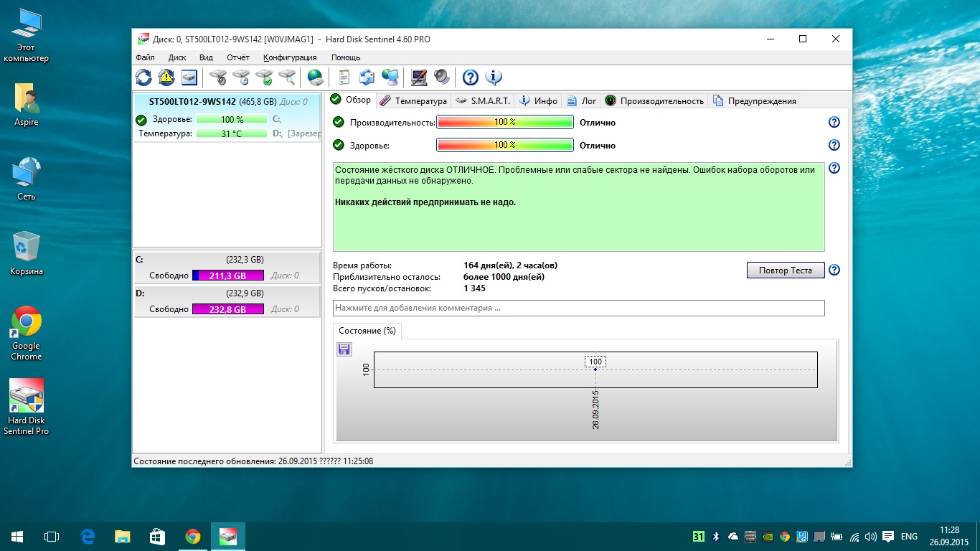Click the speaker icon in the toolbar
This screenshot has width=980, height=551.
441,77
